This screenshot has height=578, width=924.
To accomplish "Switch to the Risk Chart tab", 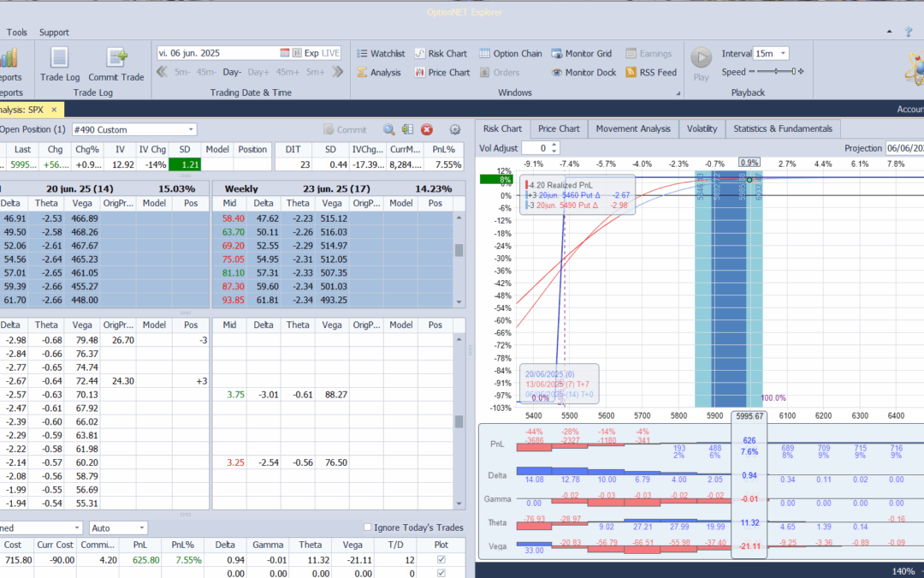I will (503, 128).
